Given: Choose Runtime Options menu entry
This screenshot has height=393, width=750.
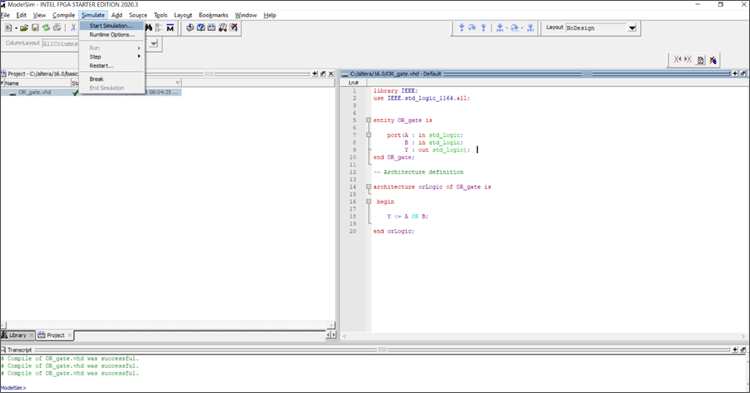Looking at the screenshot, I should [x=112, y=35].
